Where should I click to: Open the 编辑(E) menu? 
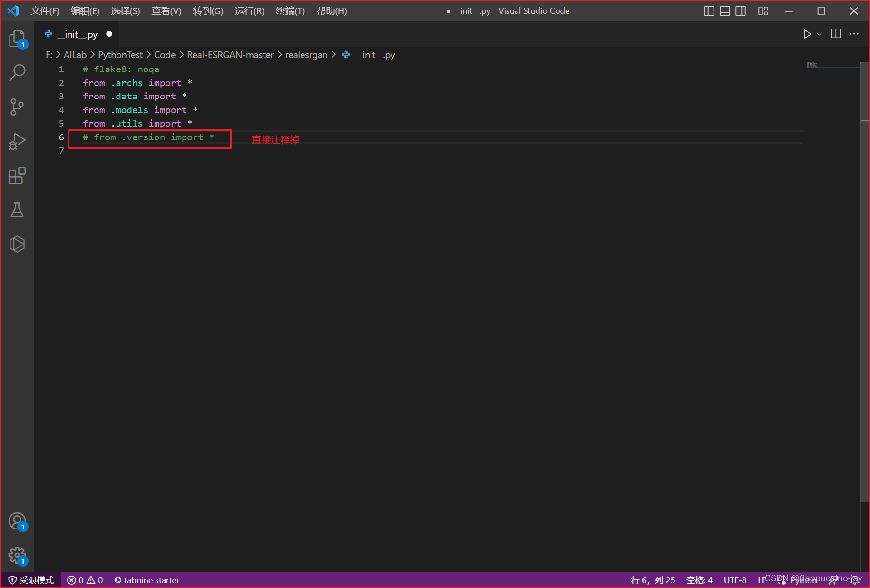tap(85, 11)
